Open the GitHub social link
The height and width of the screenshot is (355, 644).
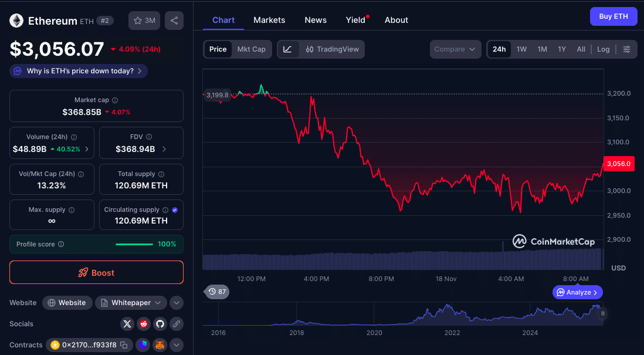coord(160,324)
